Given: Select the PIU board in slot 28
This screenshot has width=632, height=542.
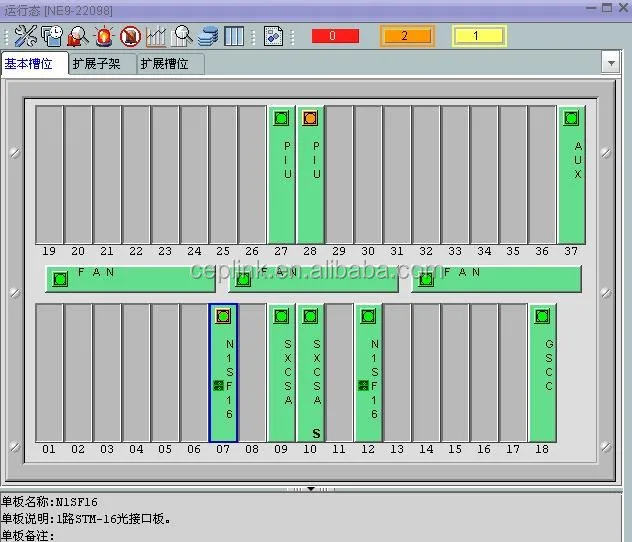Looking at the screenshot, I should coord(310,175).
